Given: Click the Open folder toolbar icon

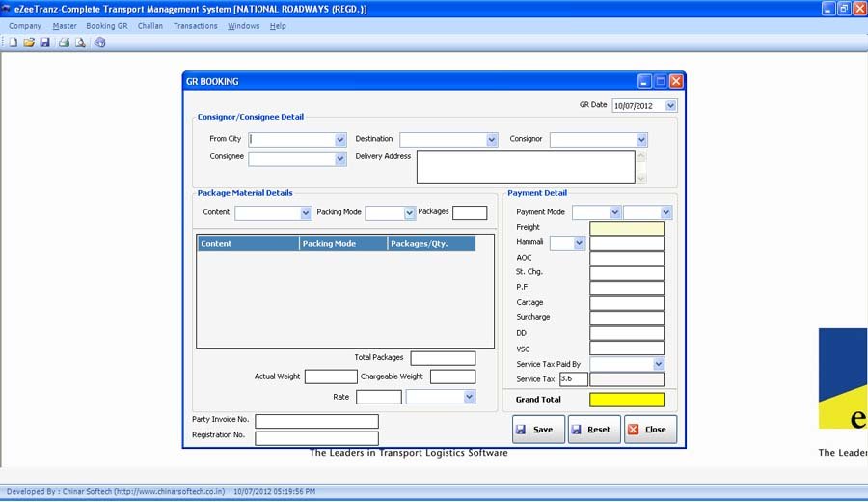Looking at the screenshot, I should (29, 42).
